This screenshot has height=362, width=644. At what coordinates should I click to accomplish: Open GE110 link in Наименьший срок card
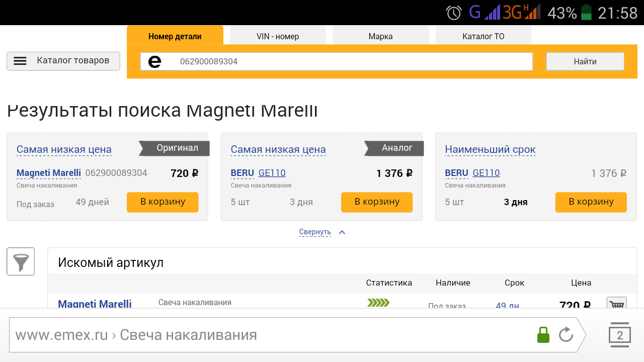point(487,173)
